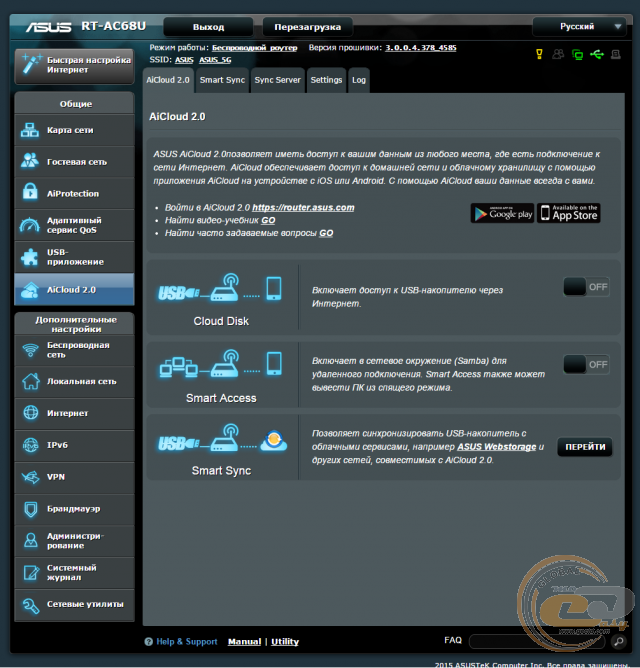Click the network tools wrench icon
The height and width of the screenshot is (668, 640).
31,605
